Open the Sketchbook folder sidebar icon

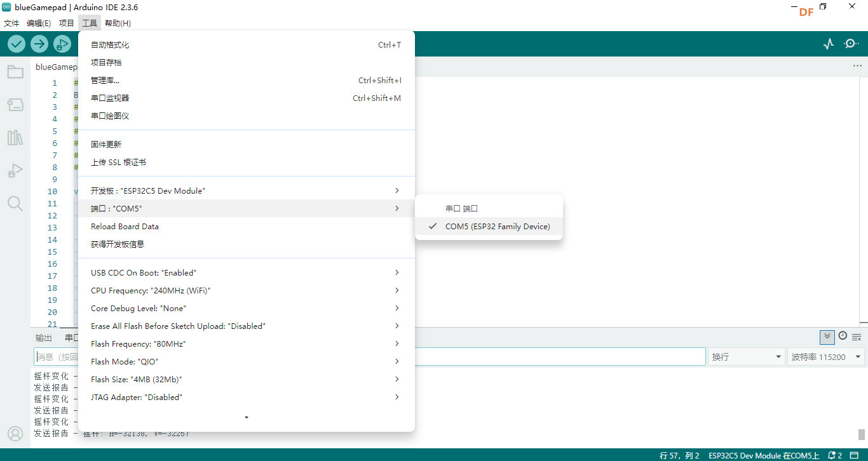15,72
